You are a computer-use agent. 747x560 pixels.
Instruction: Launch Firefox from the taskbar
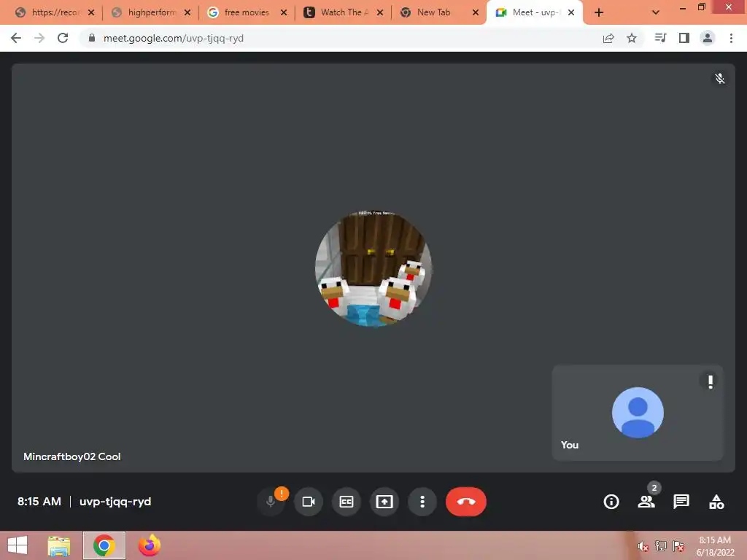tap(149, 545)
